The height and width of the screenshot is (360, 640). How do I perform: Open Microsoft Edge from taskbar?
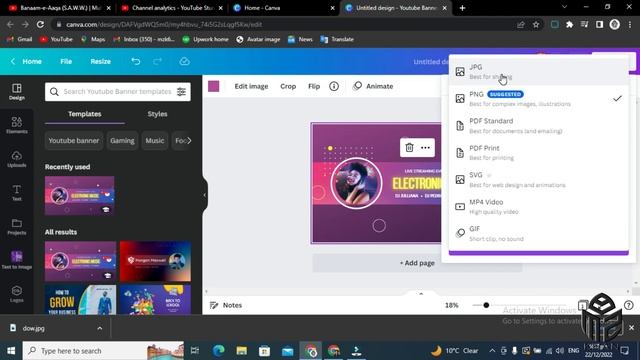(x=218, y=351)
